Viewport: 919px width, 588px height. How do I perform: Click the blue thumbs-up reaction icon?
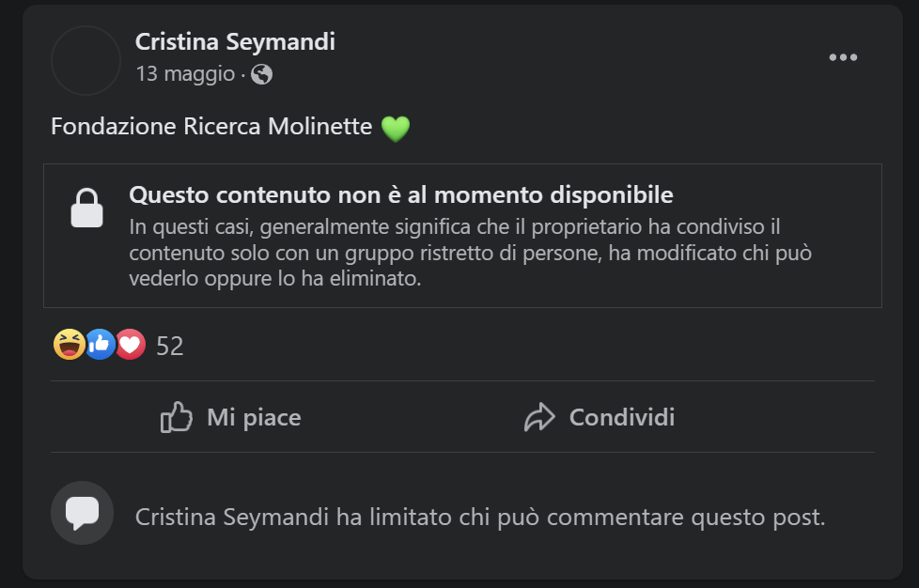[100, 346]
